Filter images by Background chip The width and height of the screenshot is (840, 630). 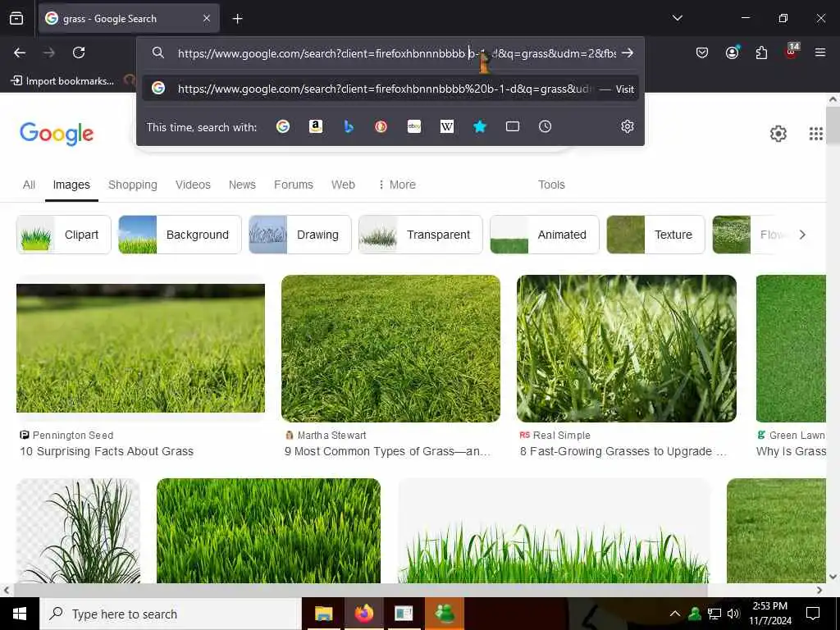180,235
